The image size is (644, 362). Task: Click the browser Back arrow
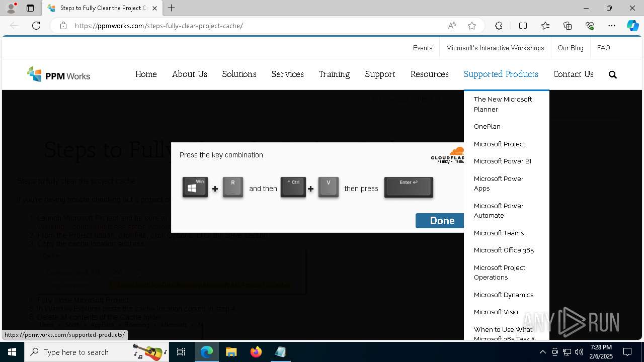(x=14, y=26)
